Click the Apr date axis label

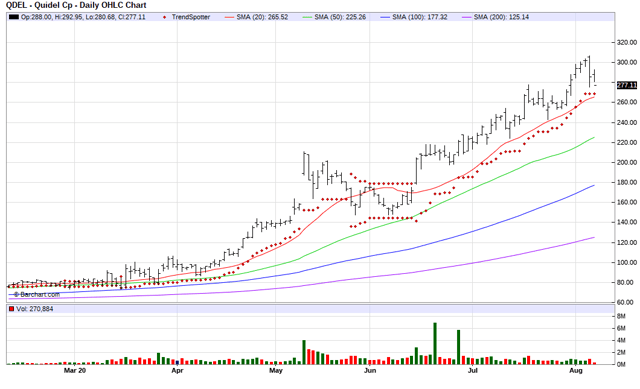177,371
